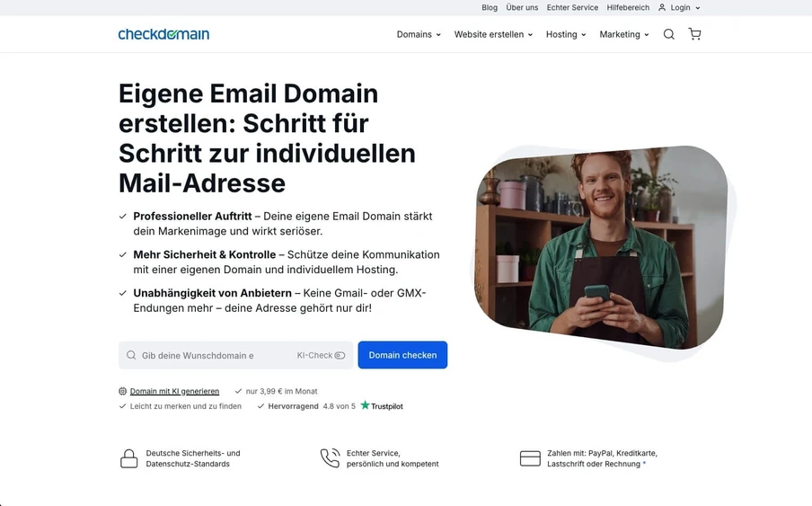Open the search magnifier in the header

click(668, 34)
